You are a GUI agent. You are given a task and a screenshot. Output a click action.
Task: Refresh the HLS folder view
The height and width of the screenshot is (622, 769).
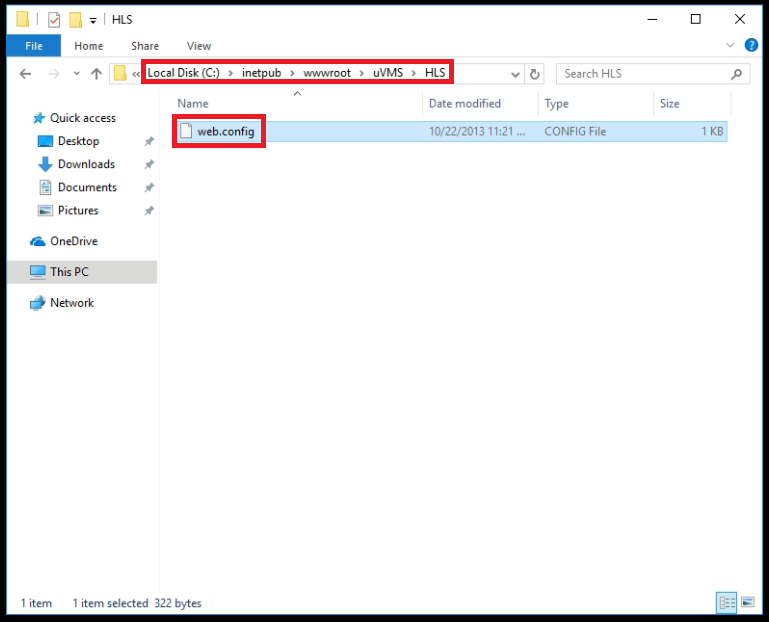coord(535,74)
